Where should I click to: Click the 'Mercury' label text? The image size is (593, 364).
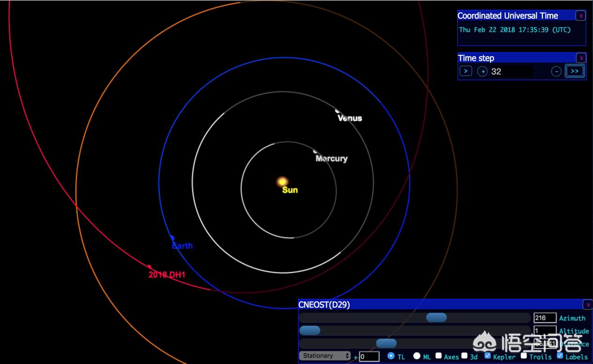coord(332,159)
